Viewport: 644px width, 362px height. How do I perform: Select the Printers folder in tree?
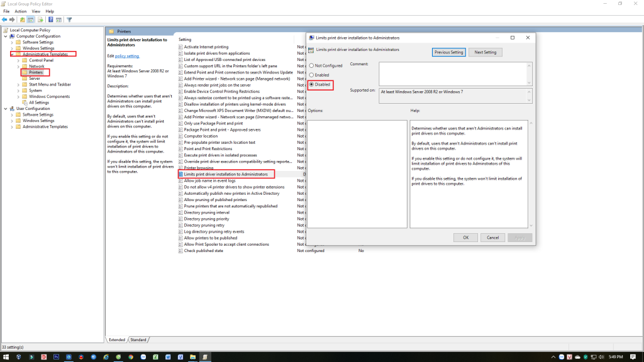35,72
